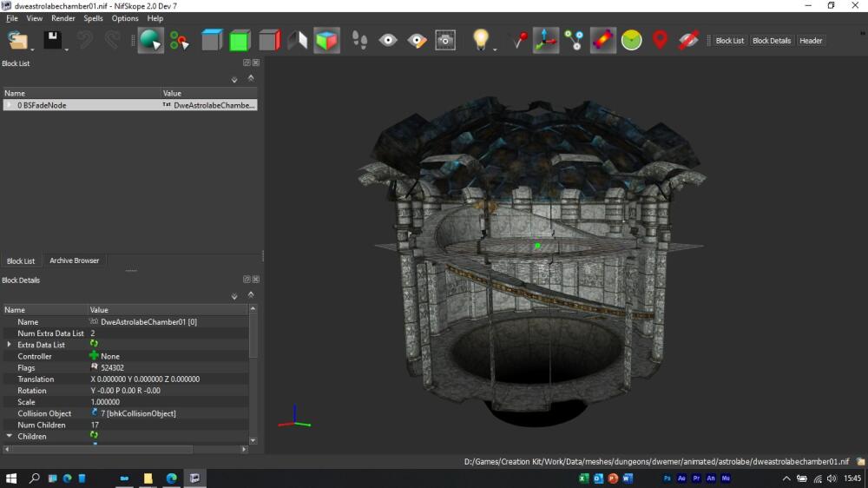Click up chevron in Block Details panel
The image size is (868, 488).
(x=251, y=294)
